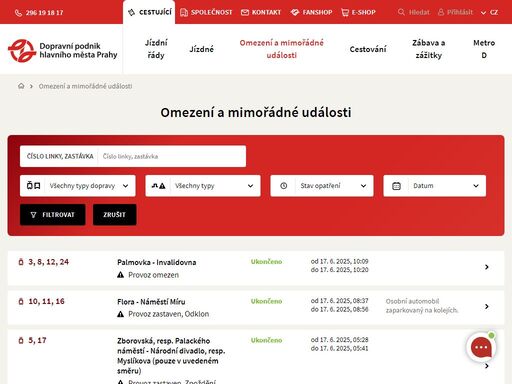The height and width of the screenshot is (384, 512).
Task: Click the tram icon beside 3, 8, 12, 24
Action: [x=21, y=262]
